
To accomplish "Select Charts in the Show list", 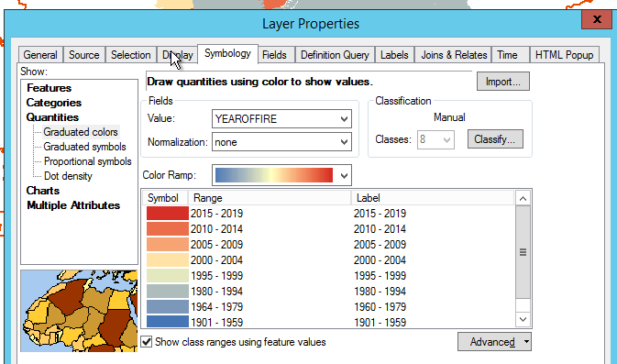I will pos(43,191).
